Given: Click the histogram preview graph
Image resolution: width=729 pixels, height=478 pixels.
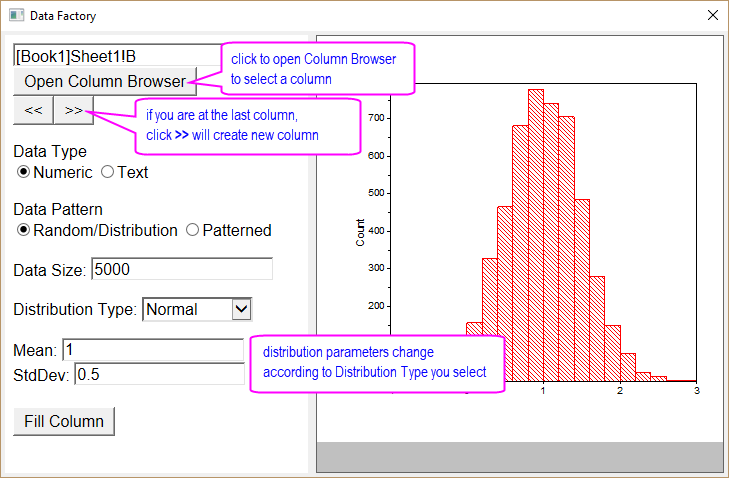Looking at the screenshot, I should [543, 232].
